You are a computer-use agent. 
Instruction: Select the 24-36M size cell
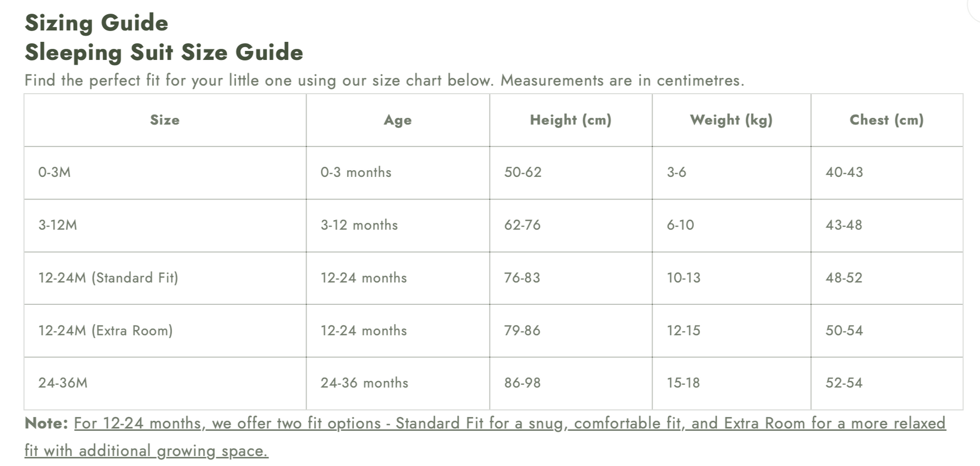63,383
